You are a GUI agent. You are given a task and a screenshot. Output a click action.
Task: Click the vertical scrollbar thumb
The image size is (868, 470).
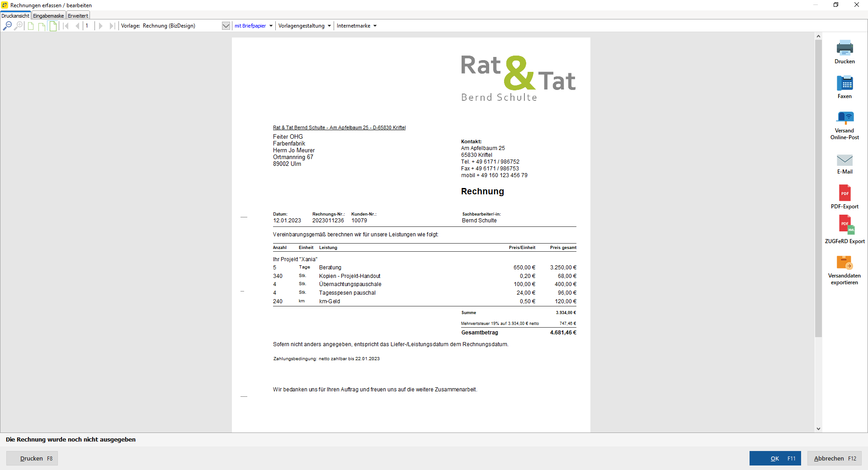818,188
